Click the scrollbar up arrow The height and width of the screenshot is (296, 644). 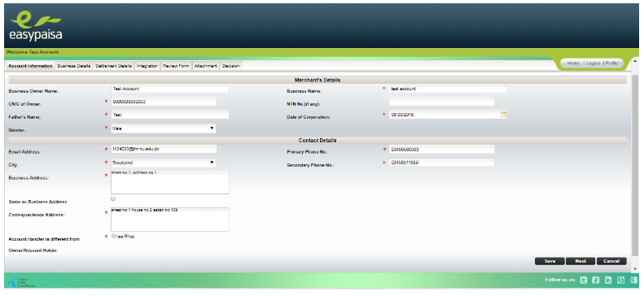(x=636, y=62)
